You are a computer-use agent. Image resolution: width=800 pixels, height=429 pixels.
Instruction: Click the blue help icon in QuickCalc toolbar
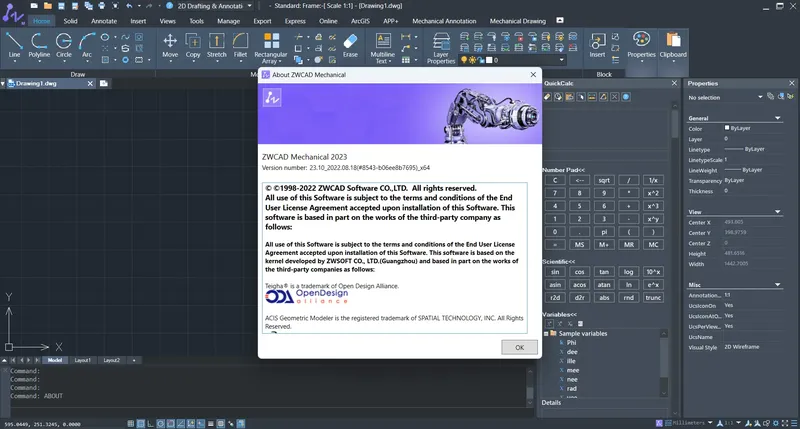[x=626, y=96]
